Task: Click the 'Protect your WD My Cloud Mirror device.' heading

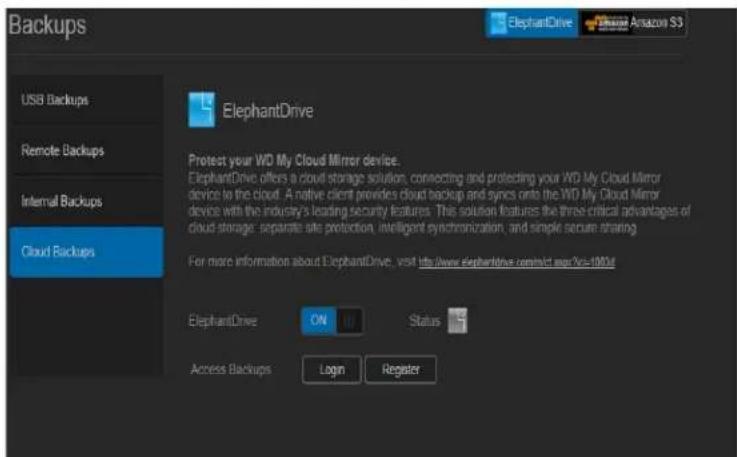Action: click(x=294, y=161)
